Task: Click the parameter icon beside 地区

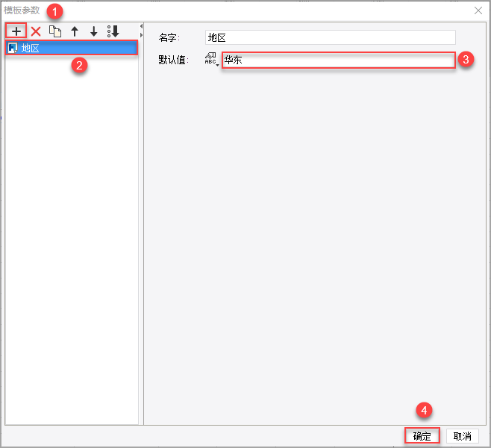Action: [13, 48]
